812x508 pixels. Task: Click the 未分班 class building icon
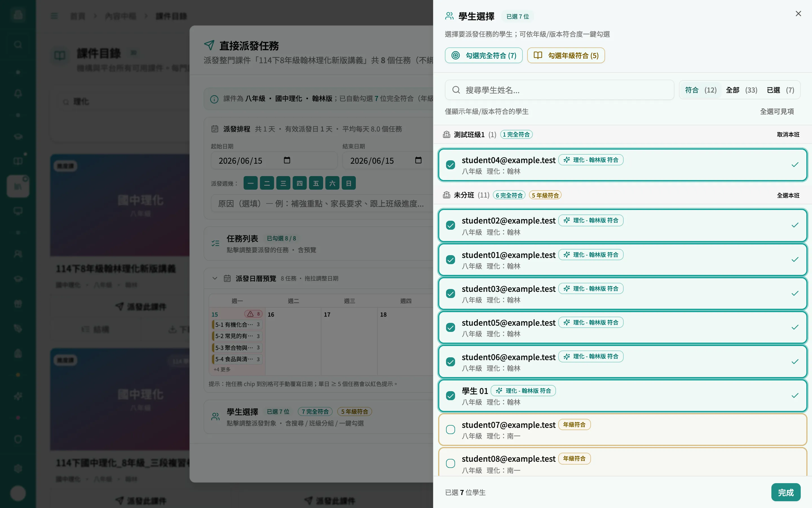(x=446, y=195)
